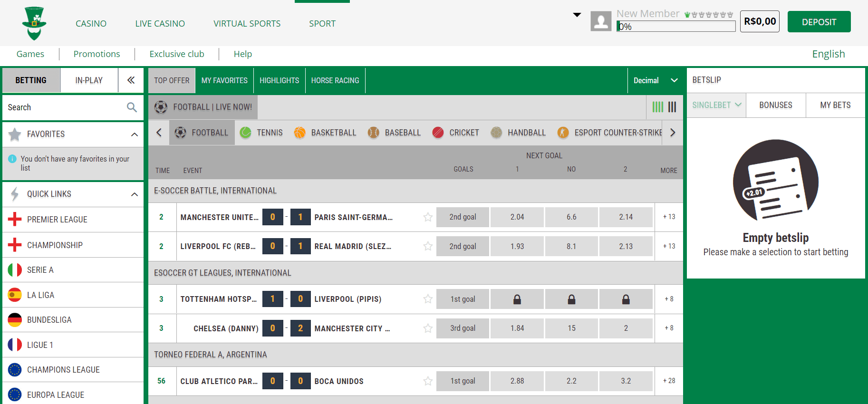Viewport: 868px width, 404px height.
Task: Bet 2.04 odds on Manchester United next goal
Action: (517, 217)
